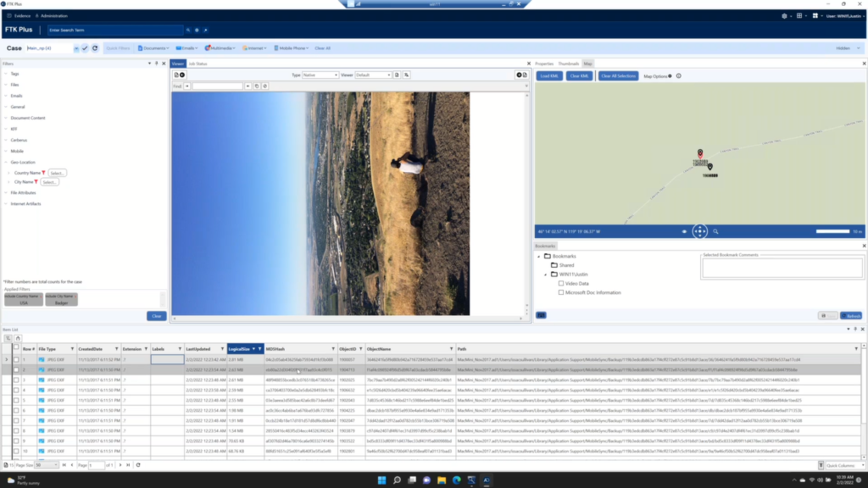The image size is (868, 488).
Task: Click the MD5Hash column filter icon
Action: [x=333, y=349]
